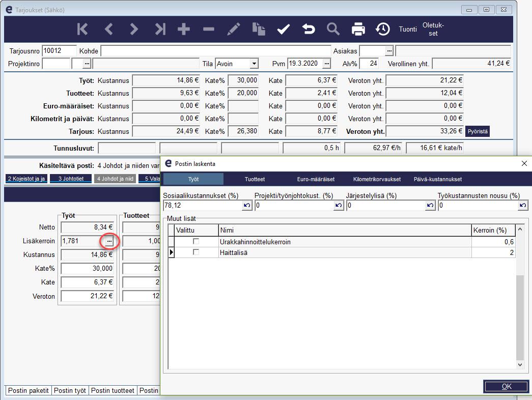Select the 4 Johdot ja niid tab
532x400 pixels.
click(115, 179)
